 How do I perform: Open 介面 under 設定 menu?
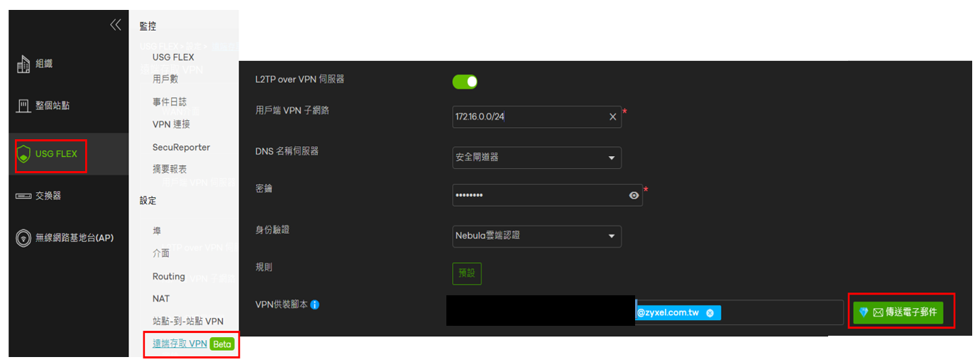click(x=161, y=253)
